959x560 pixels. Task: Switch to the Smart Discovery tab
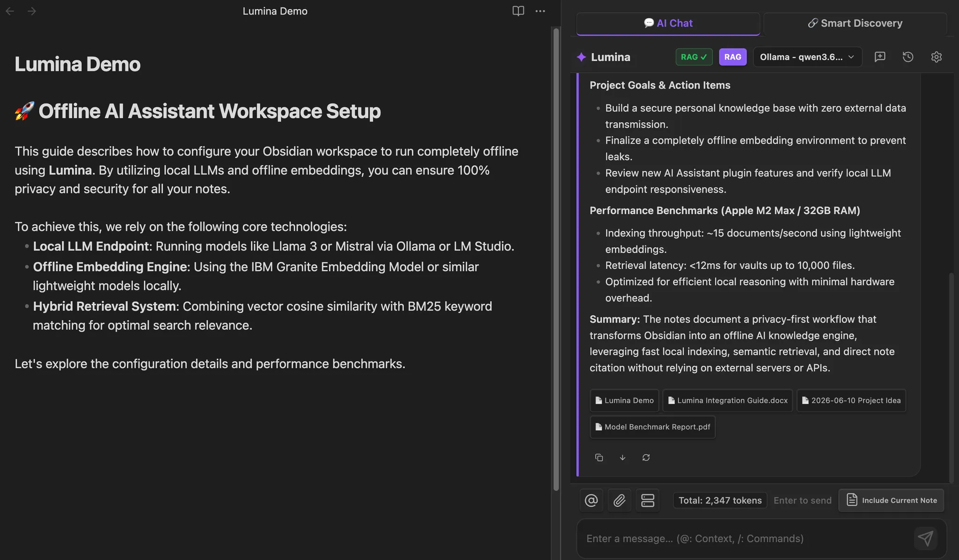tap(855, 23)
